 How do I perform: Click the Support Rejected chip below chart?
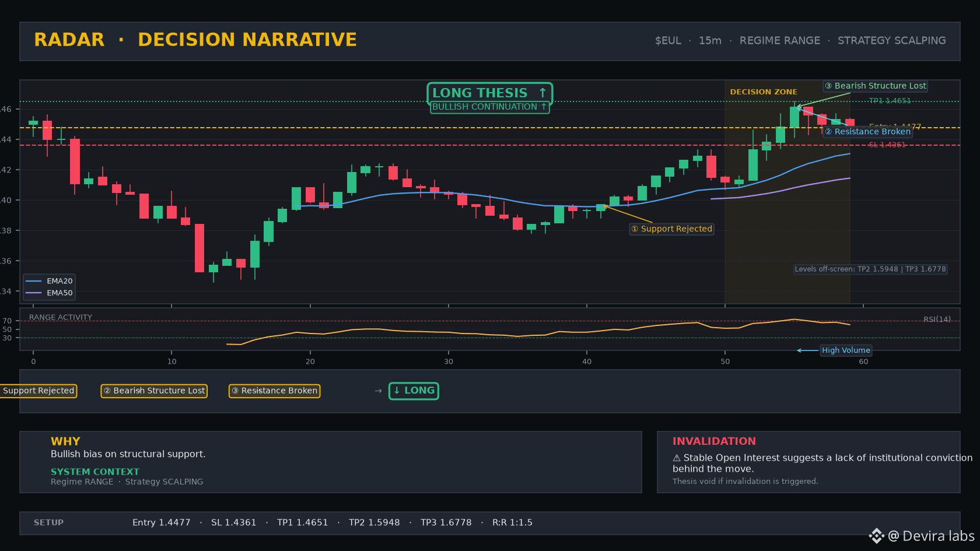click(38, 391)
